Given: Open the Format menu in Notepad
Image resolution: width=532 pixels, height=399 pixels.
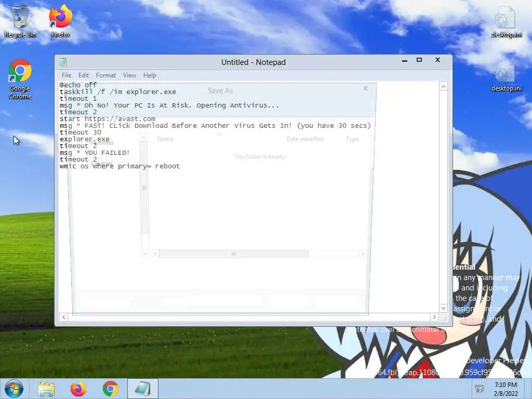Looking at the screenshot, I should pos(106,75).
